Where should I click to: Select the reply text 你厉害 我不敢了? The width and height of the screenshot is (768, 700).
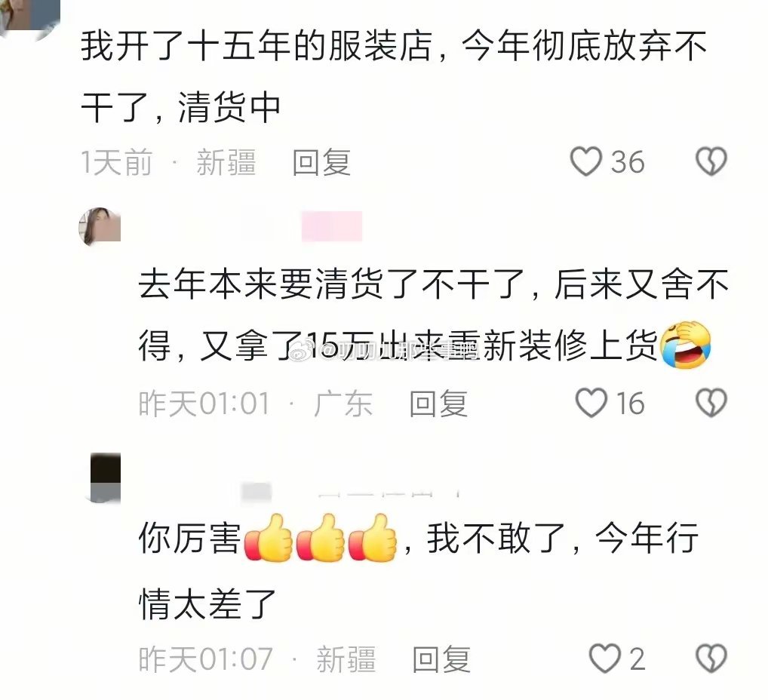coord(419,571)
